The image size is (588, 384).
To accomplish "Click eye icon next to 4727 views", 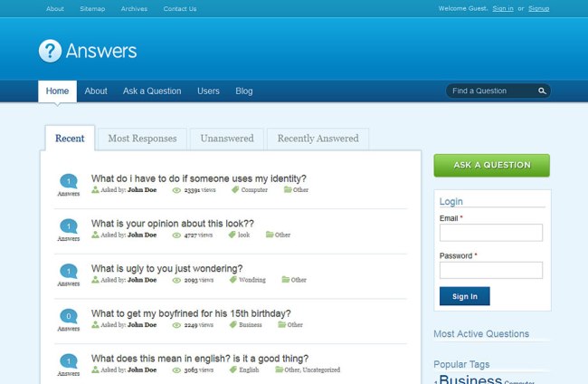I will (x=176, y=235).
